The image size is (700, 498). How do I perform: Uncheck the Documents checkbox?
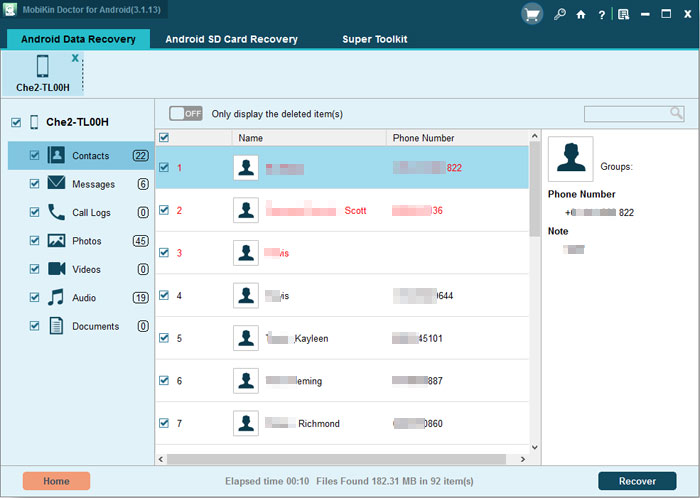tap(34, 326)
